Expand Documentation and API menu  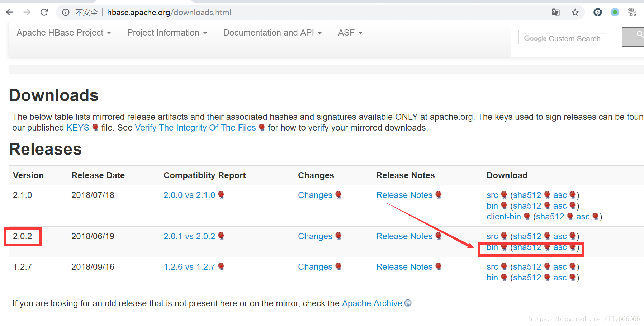pyautogui.click(x=273, y=33)
